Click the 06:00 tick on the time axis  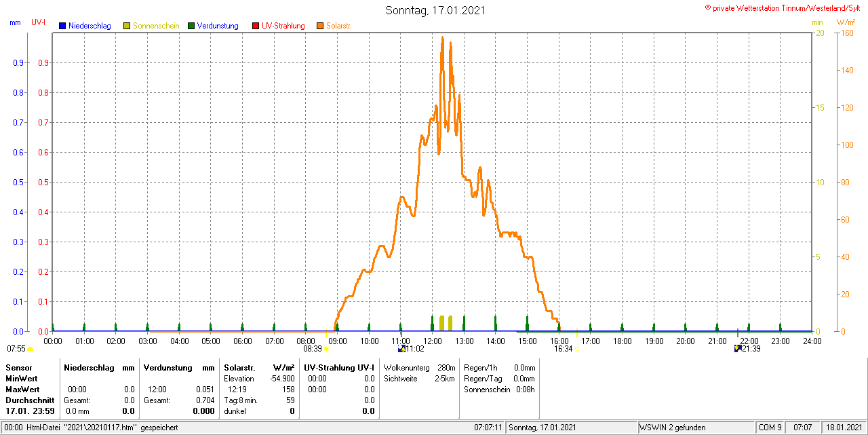242,341
